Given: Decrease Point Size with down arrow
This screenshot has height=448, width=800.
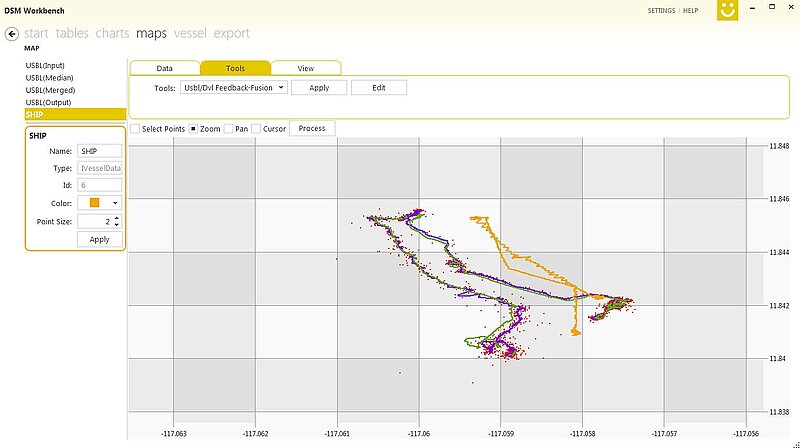Looking at the screenshot, I should [117, 225].
